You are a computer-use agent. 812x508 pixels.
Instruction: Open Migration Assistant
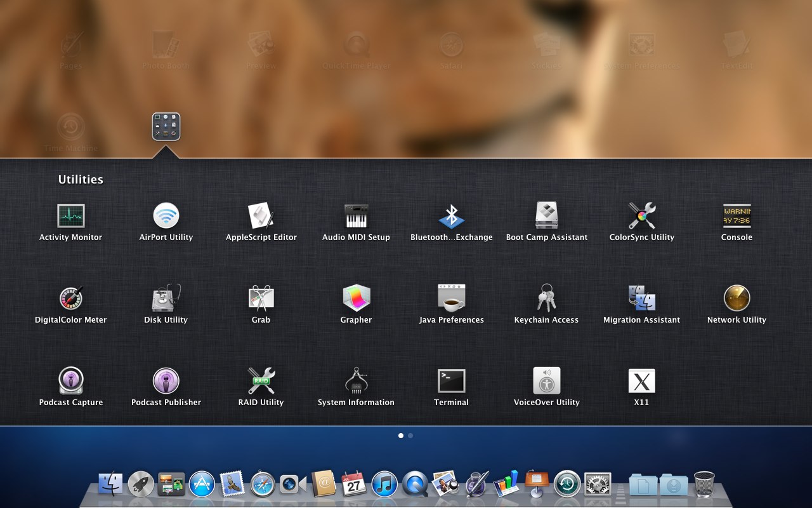[642, 298]
